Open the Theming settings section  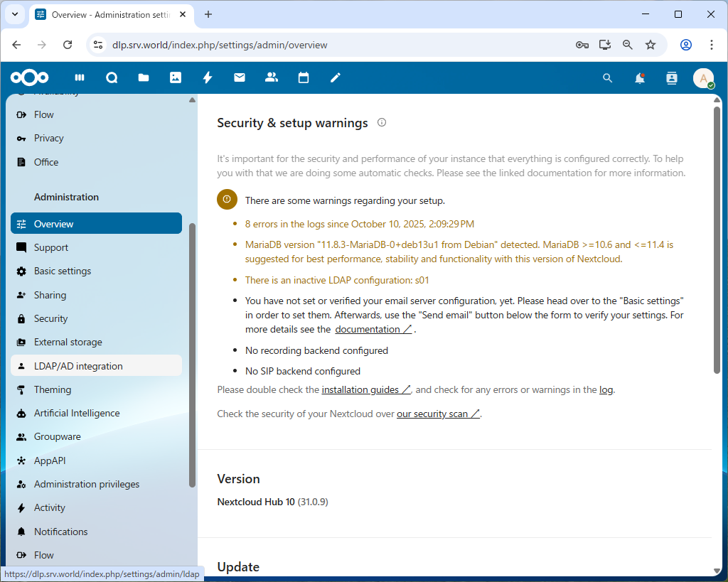pyautogui.click(x=53, y=389)
